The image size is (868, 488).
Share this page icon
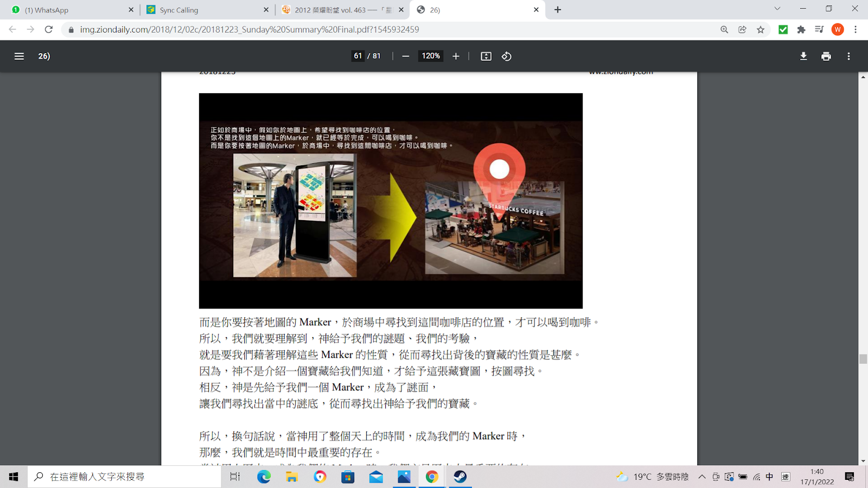[742, 29]
